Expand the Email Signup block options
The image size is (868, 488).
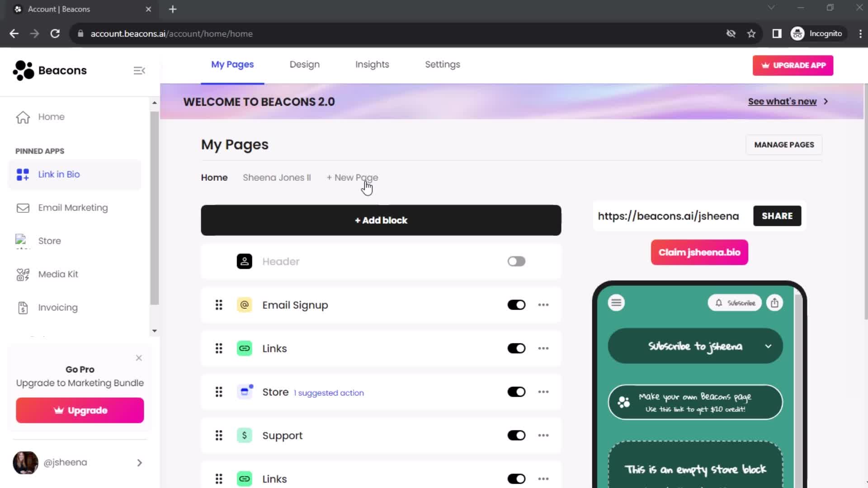click(x=544, y=305)
